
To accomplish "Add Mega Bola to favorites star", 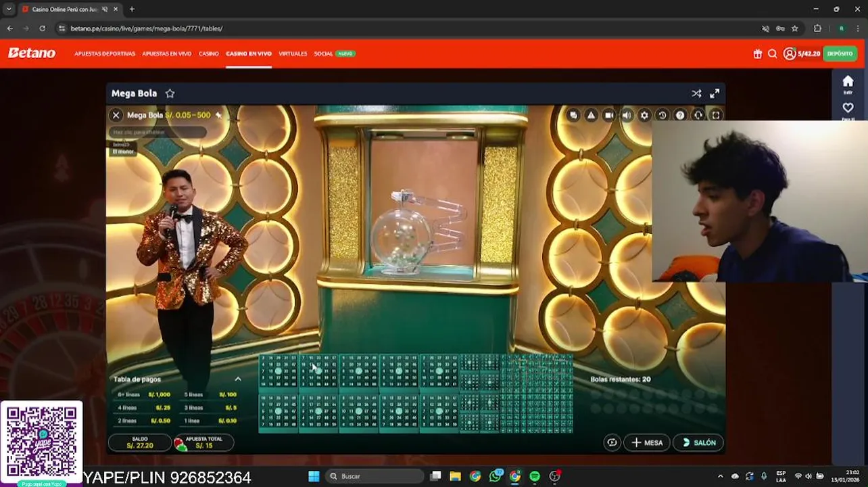I will point(170,93).
